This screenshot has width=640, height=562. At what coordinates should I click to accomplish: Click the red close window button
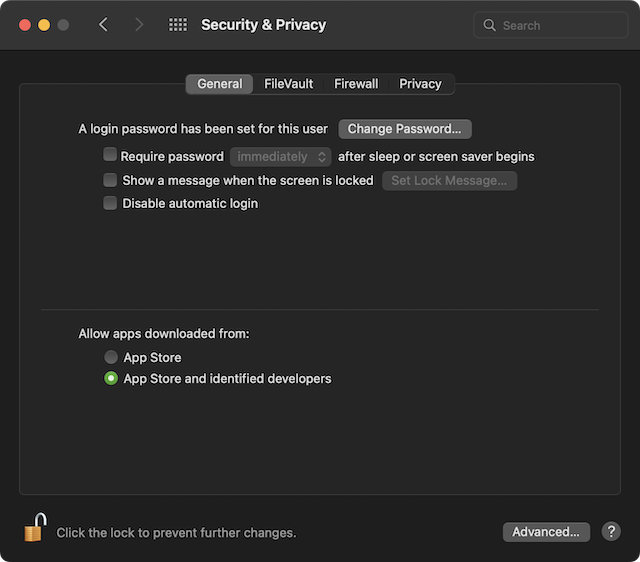24,25
